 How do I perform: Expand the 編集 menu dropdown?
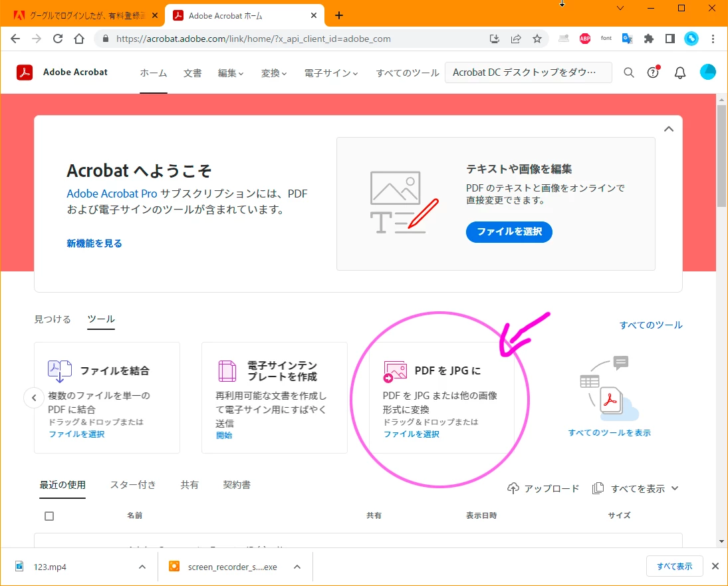pos(231,73)
